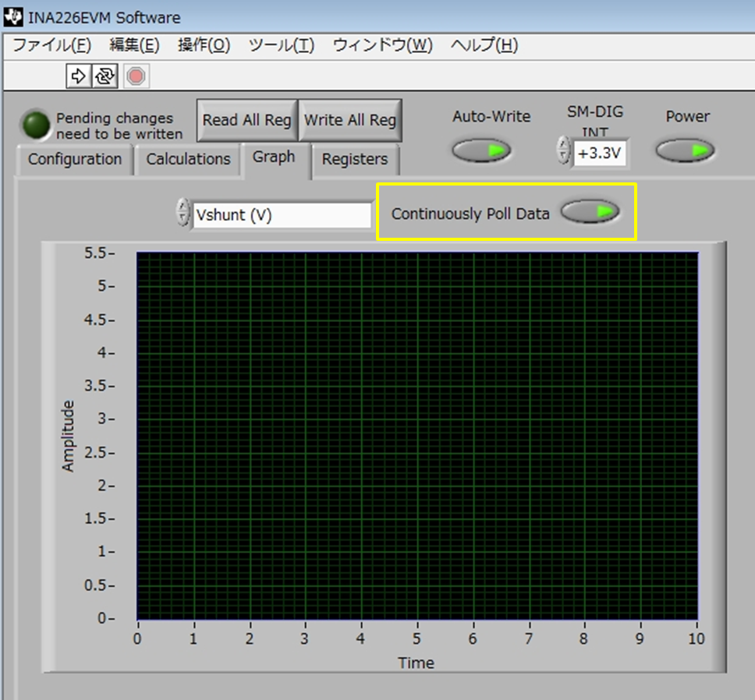The width and height of the screenshot is (755, 700).
Task: Open the Vshunt (V) selection dropdown
Action: [x=281, y=215]
